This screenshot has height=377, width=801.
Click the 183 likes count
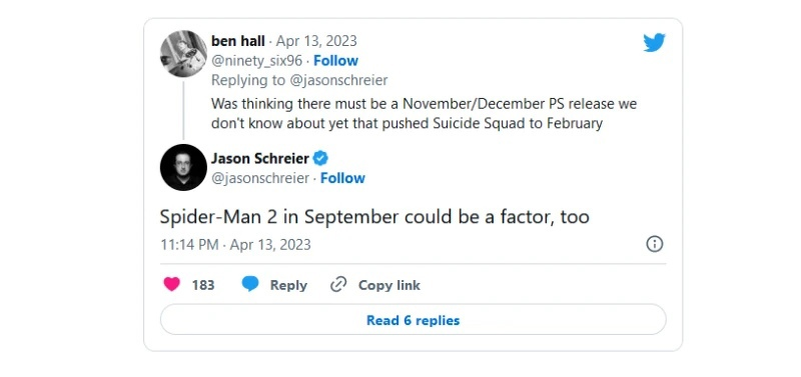pos(203,285)
